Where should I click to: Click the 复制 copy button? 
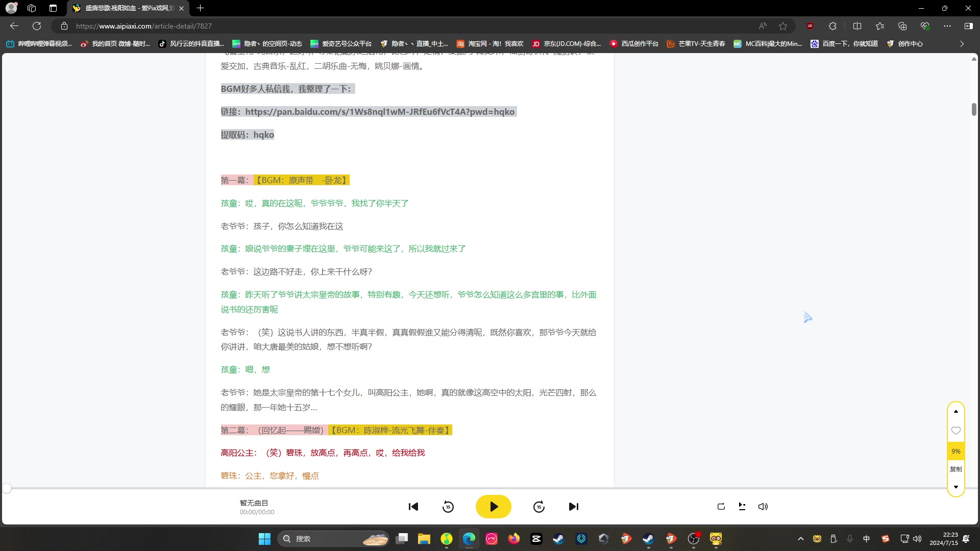955,469
